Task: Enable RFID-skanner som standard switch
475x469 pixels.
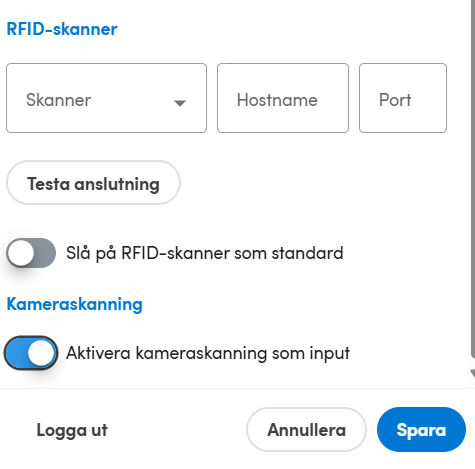Action: (x=31, y=253)
